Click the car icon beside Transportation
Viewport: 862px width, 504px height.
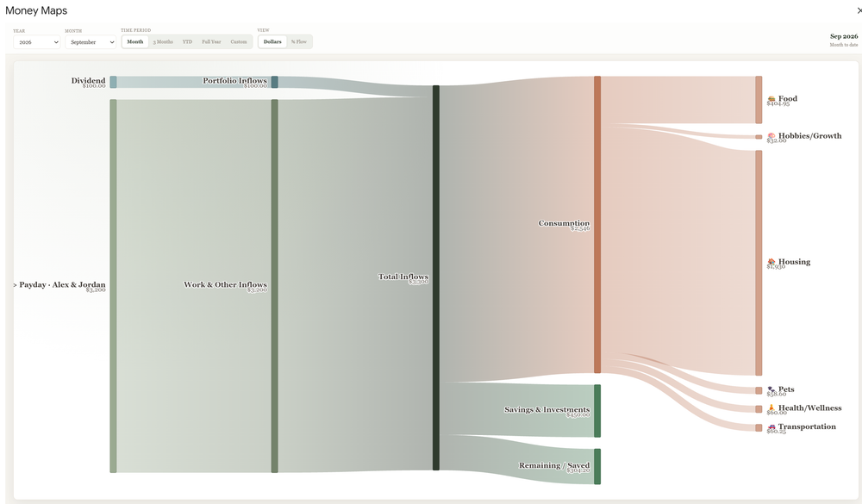[771, 426]
